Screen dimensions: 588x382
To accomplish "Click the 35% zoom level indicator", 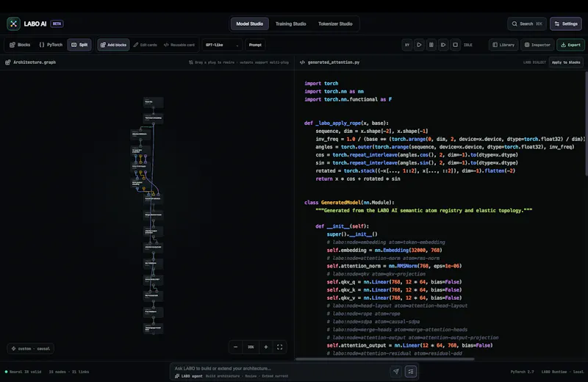I will (x=251, y=347).
